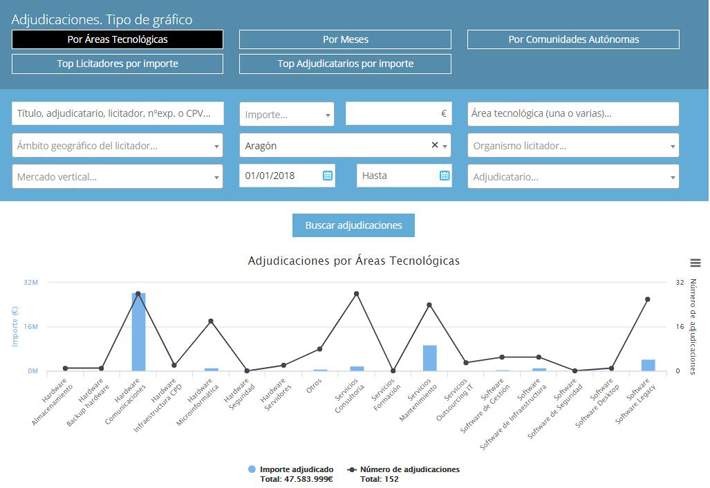Toggle Importe adjudicado legend series
This screenshot has width=710, height=488.
pyautogui.click(x=291, y=474)
